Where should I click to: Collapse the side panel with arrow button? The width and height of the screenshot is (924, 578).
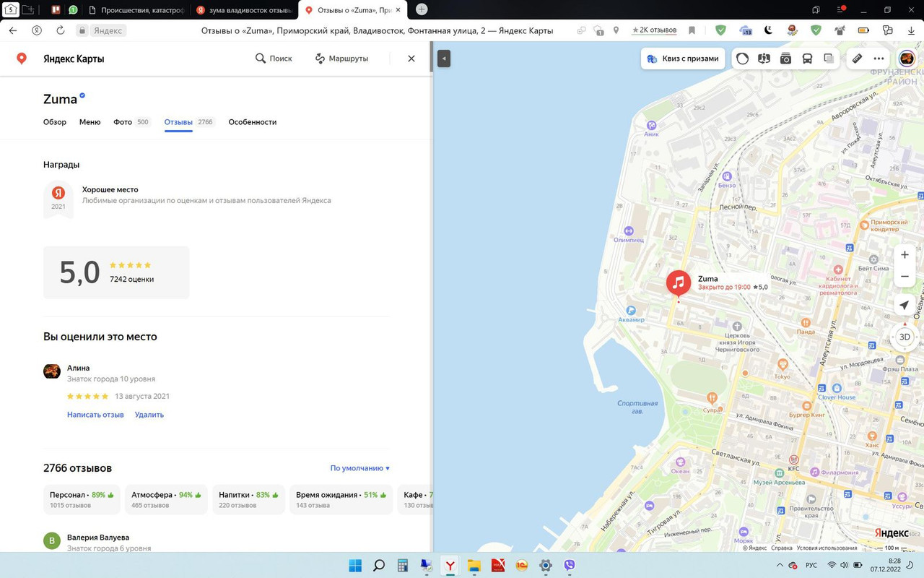(x=444, y=59)
